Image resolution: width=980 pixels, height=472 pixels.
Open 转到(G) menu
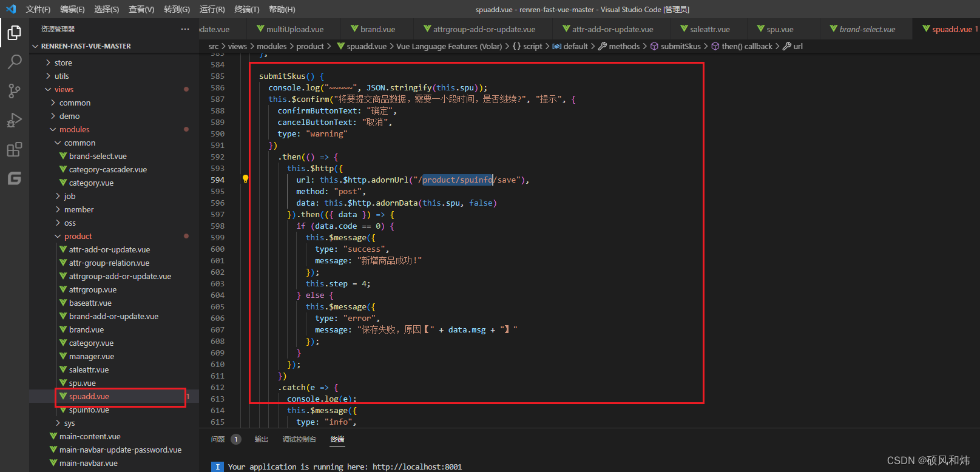(177, 9)
